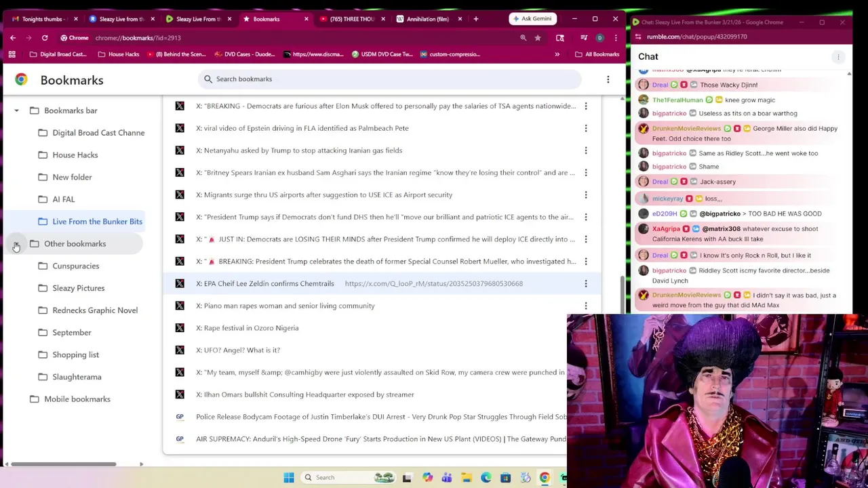Open Copilot from the taskbar
Screen dimensions: 868x488
point(427,477)
